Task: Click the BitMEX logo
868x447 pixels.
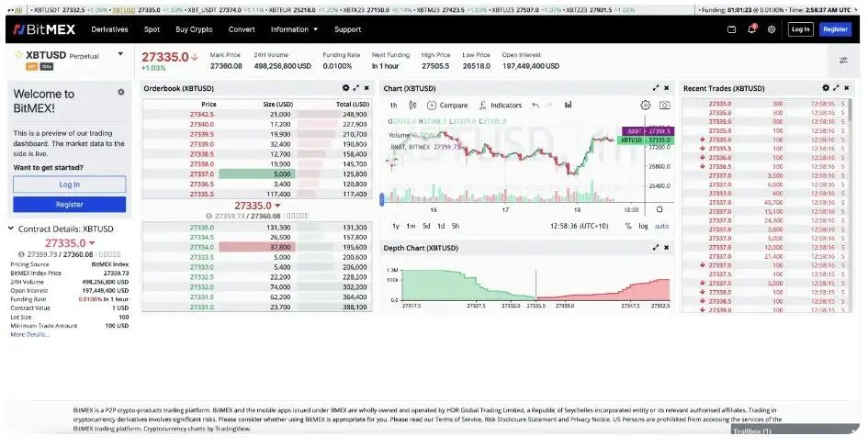Action: pos(44,29)
